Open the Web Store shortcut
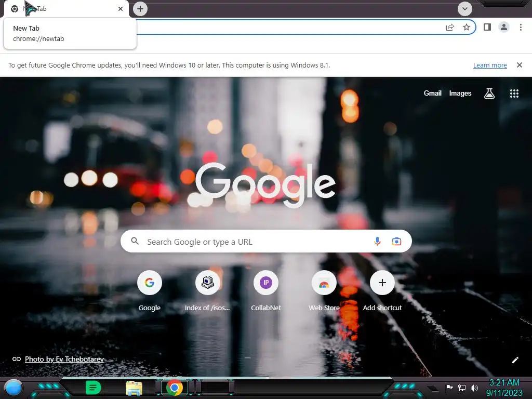 [x=324, y=291]
